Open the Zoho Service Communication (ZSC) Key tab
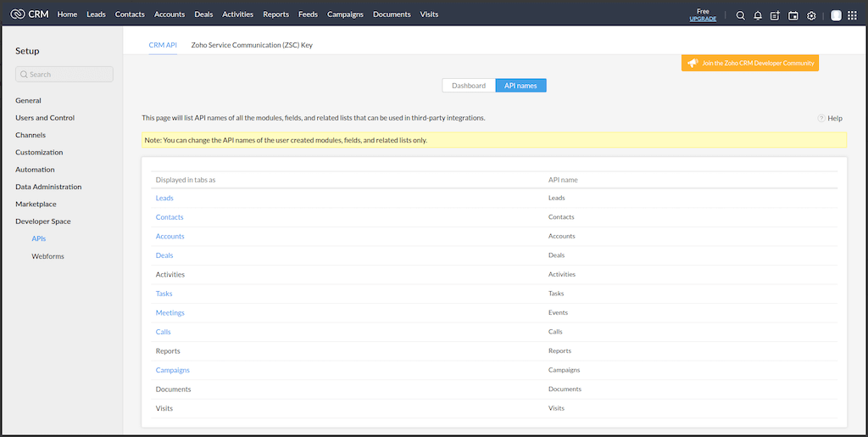The image size is (868, 437). [252, 45]
